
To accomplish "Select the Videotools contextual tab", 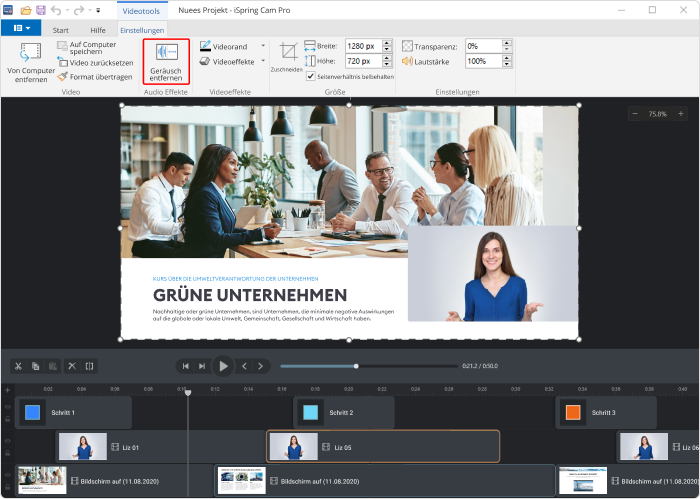I will (x=142, y=11).
